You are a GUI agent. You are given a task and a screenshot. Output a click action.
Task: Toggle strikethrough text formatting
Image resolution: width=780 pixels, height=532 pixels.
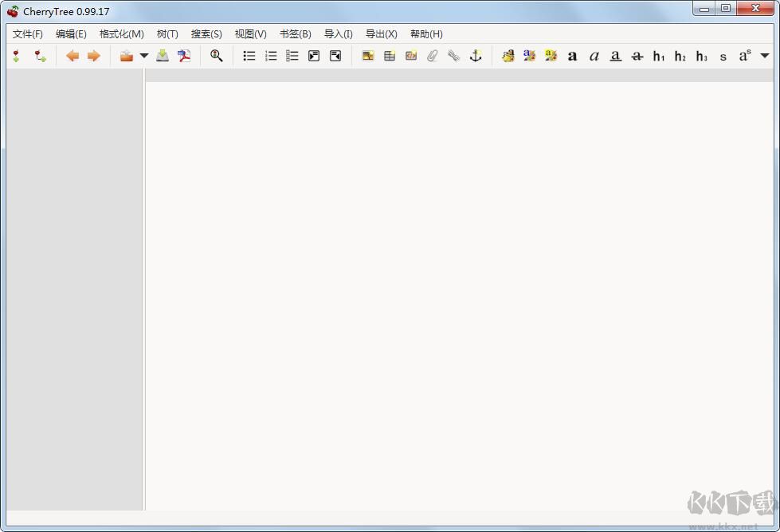click(637, 56)
